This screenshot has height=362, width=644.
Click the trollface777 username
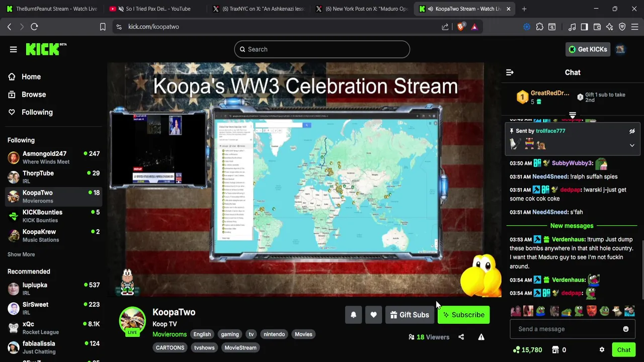click(550, 131)
